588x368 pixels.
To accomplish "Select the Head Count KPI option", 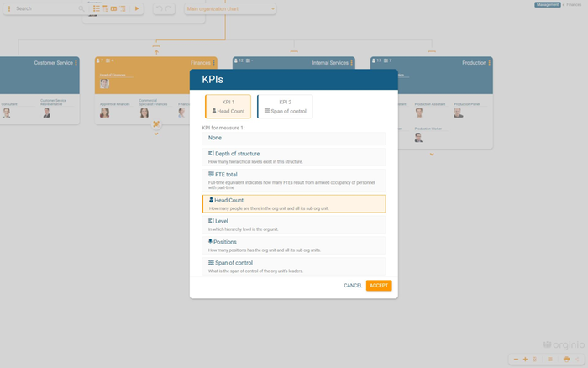I will tap(294, 203).
